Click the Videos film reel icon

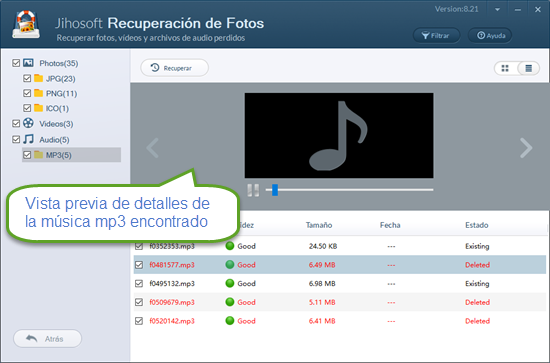tap(28, 123)
